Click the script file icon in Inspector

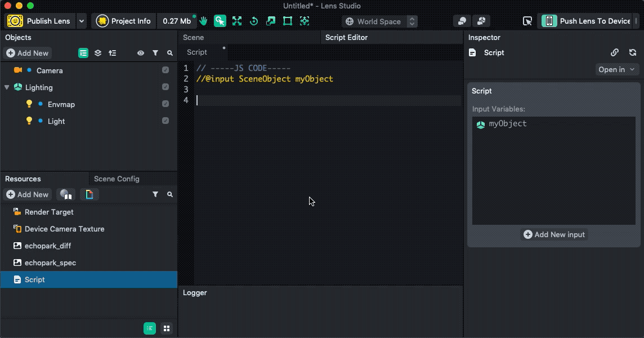pos(472,52)
